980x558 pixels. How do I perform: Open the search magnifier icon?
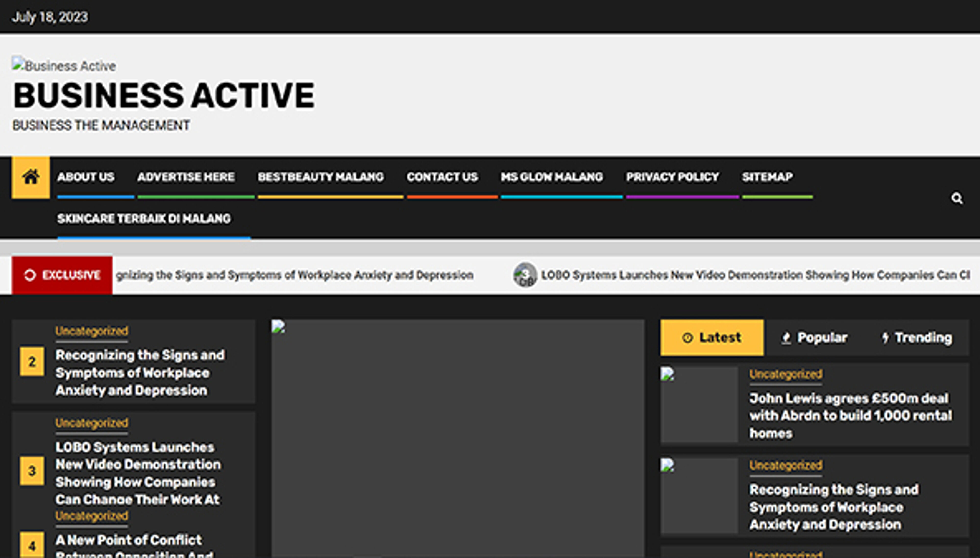click(957, 199)
